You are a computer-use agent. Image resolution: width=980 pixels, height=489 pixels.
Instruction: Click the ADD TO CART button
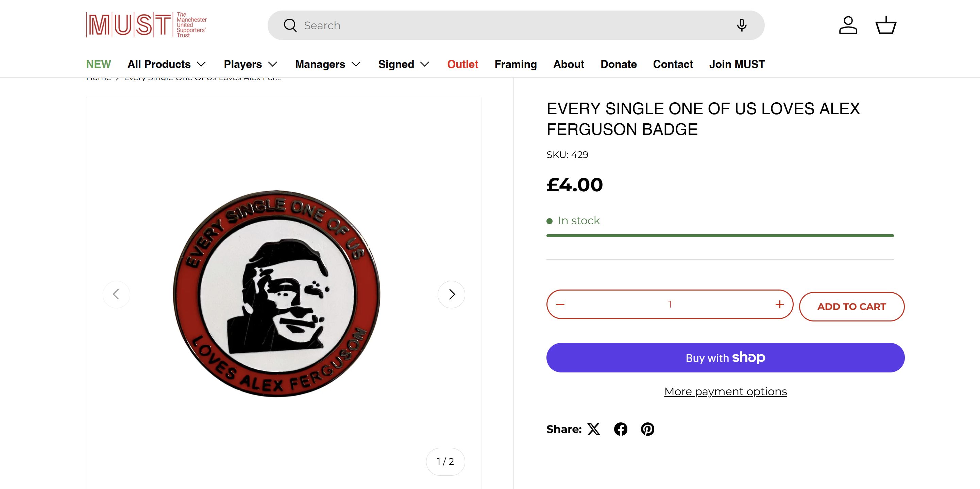[851, 307]
